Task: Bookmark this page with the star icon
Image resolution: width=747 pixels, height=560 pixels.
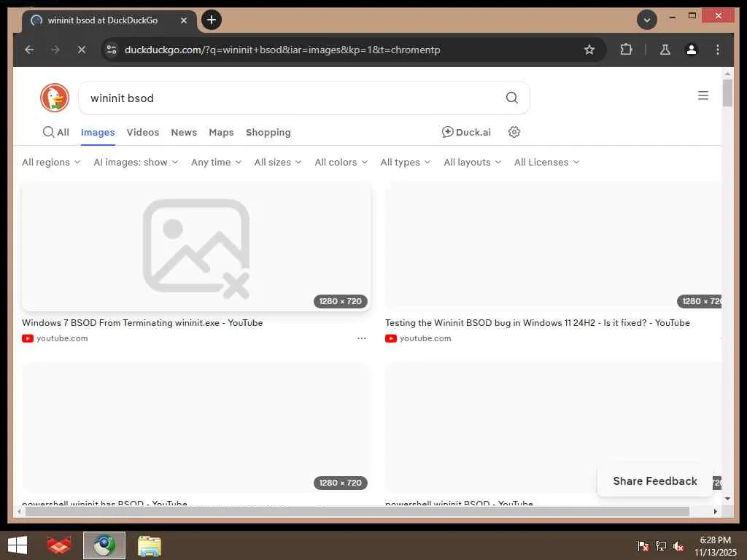Action: point(589,50)
